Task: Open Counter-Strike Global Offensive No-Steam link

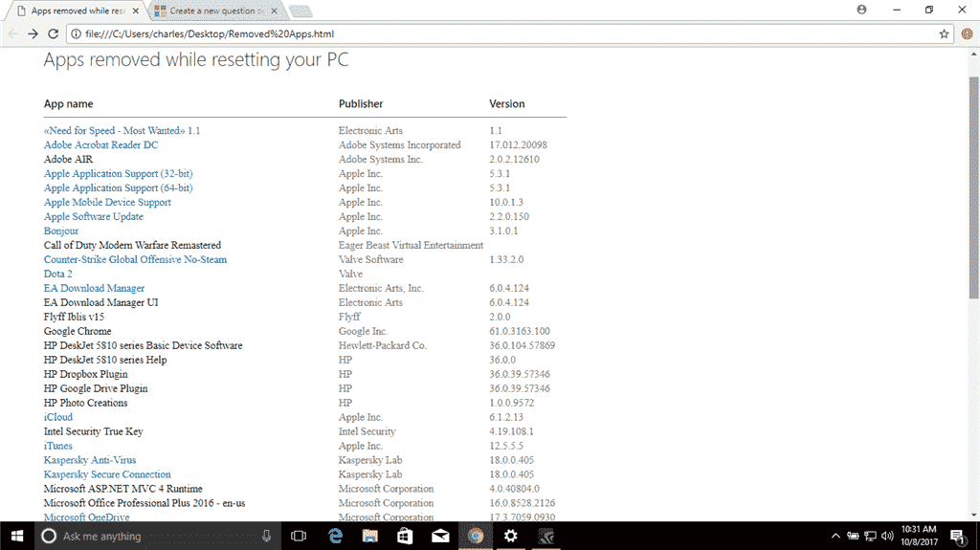Action: [x=135, y=259]
